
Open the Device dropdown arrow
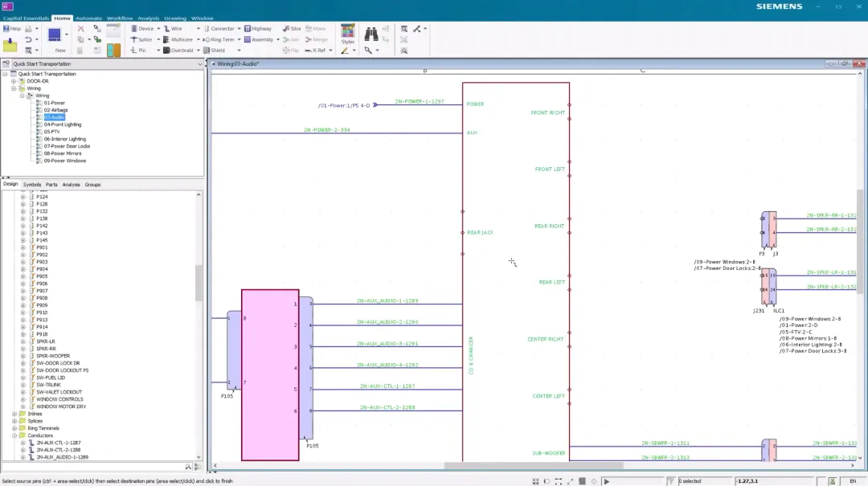[x=158, y=29]
